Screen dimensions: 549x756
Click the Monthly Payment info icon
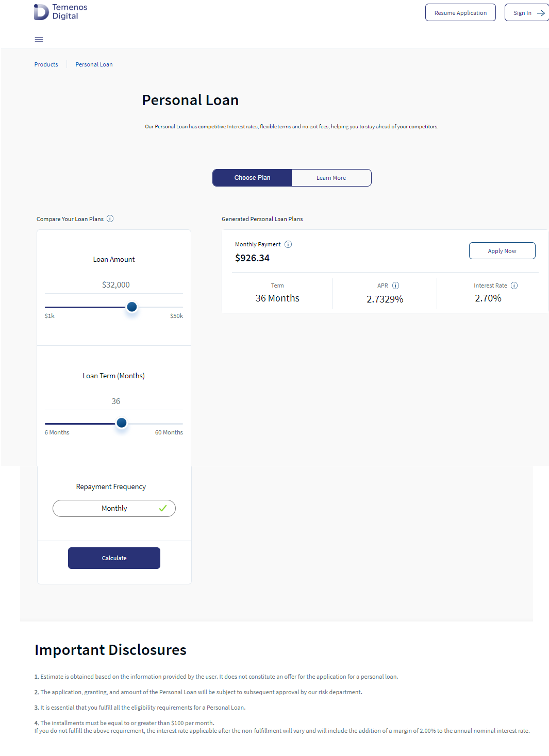coord(288,244)
